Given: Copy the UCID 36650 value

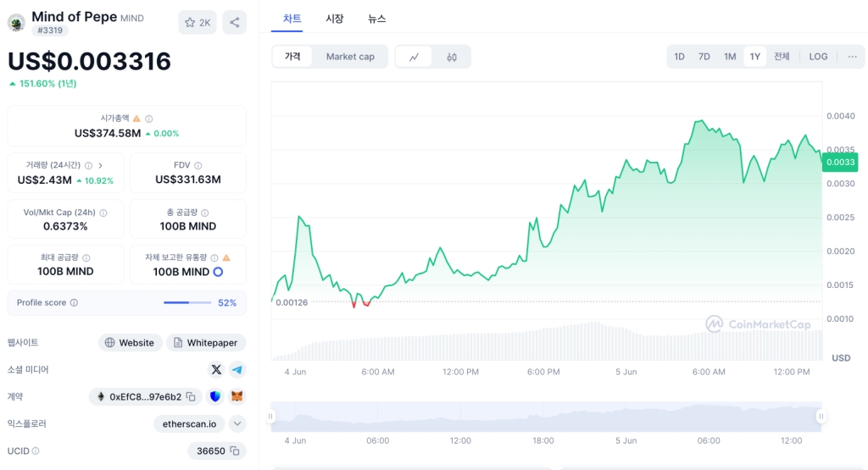Looking at the screenshot, I should click(235, 451).
